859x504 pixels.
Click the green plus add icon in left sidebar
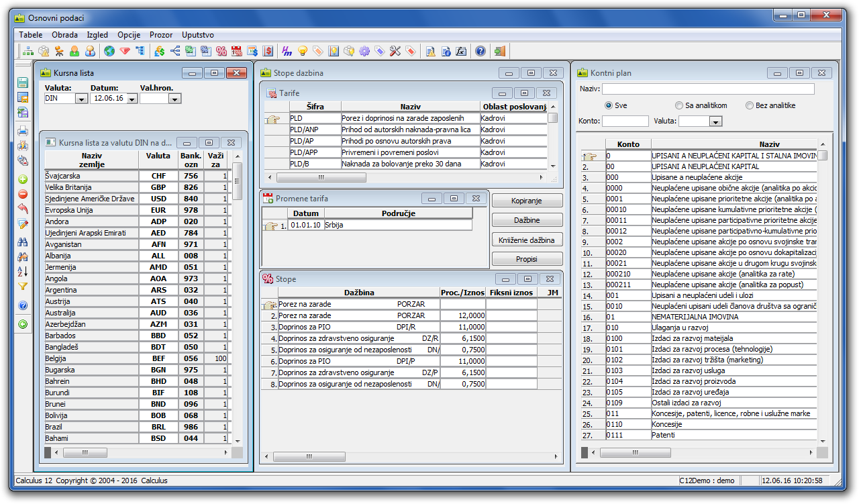23,179
